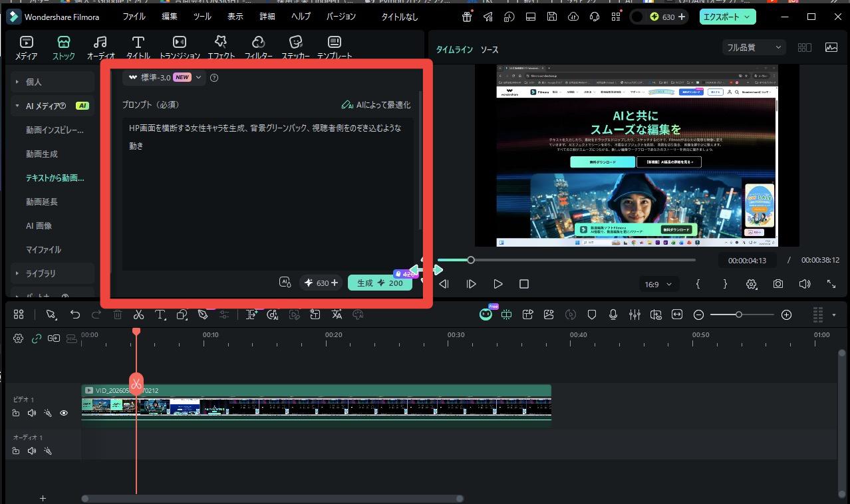
Task: Open the 編集 menu
Action: click(x=170, y=17)
